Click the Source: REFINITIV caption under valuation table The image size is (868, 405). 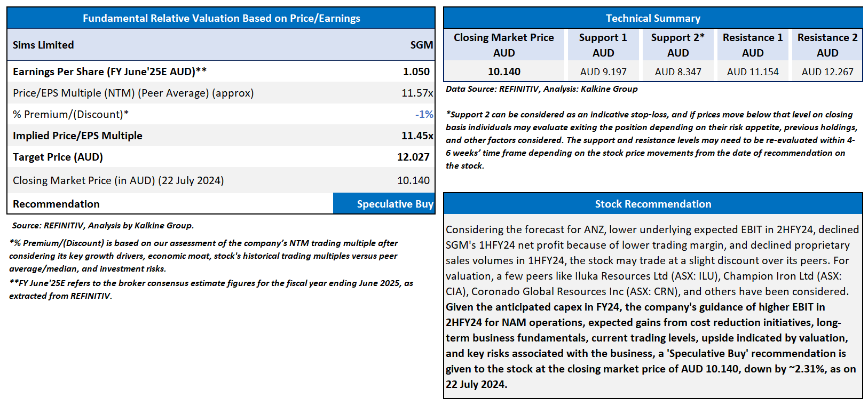(x=103, y=225)
